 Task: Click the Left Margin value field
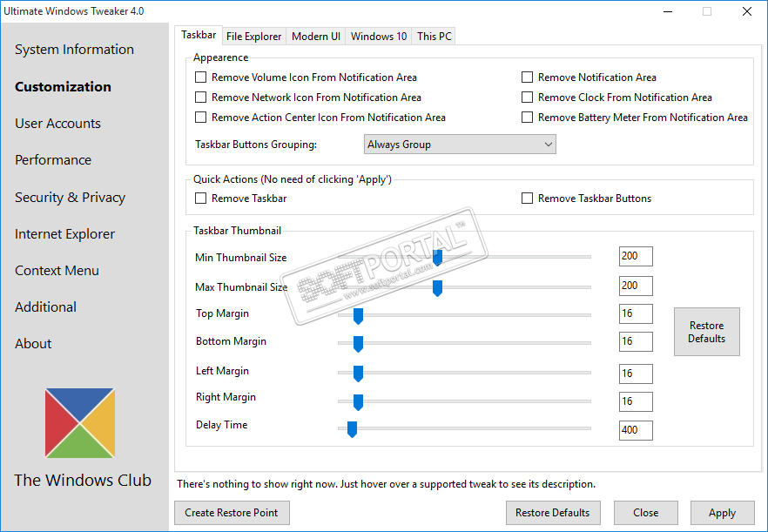pyautogui.click(x=636, y=374)
